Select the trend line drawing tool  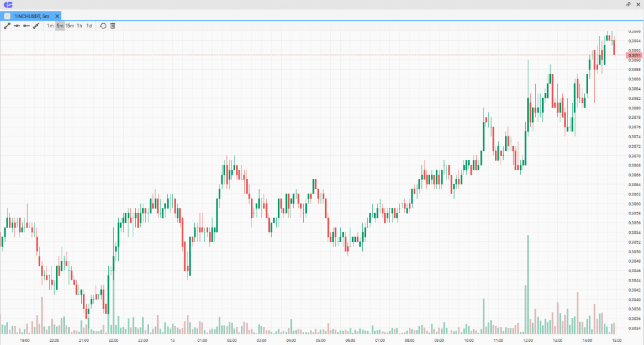click(x=7, y=26)
